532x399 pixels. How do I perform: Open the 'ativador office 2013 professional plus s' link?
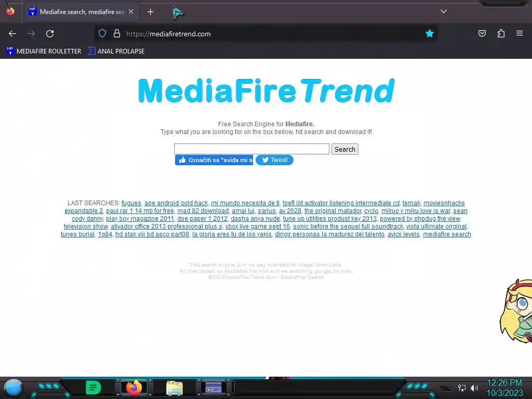click(166, 227)
